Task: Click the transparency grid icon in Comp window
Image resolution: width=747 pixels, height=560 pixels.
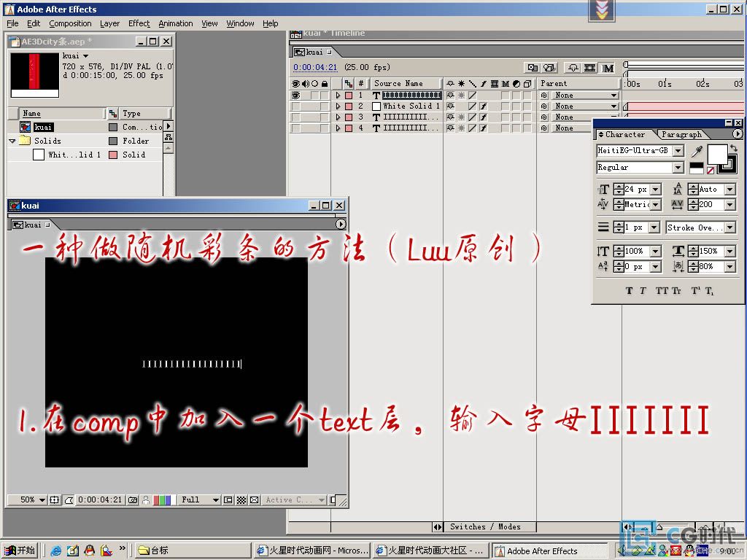Action: 241,500
